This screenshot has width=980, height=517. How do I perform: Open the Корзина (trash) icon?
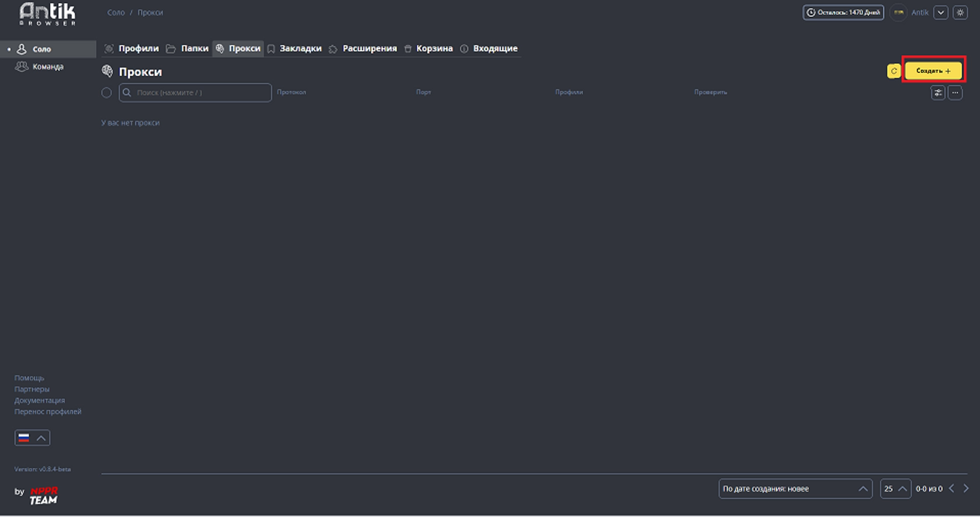click(407, 48)
